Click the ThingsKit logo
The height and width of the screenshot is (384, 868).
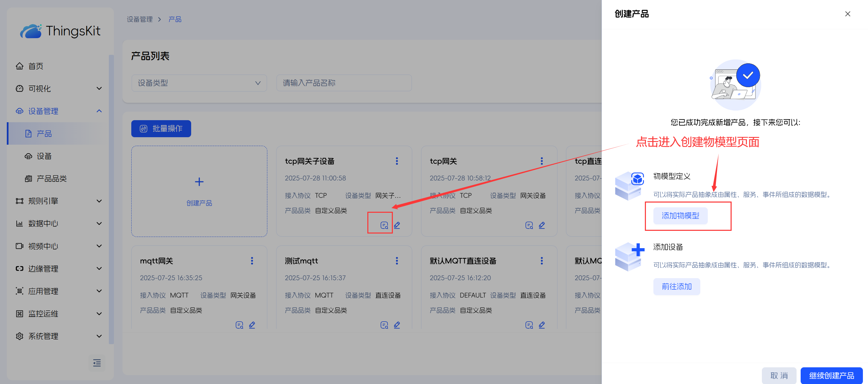tap(61, 31)
